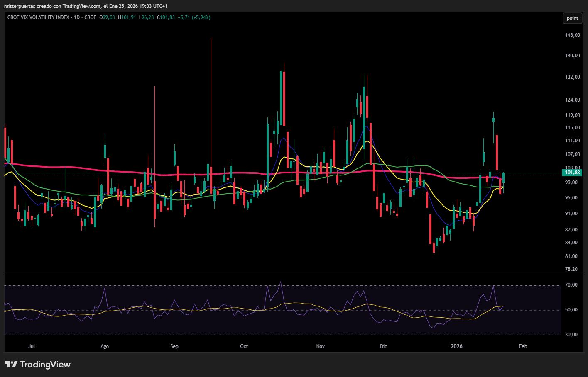Click the Sep label on time axis

point(174,346)
